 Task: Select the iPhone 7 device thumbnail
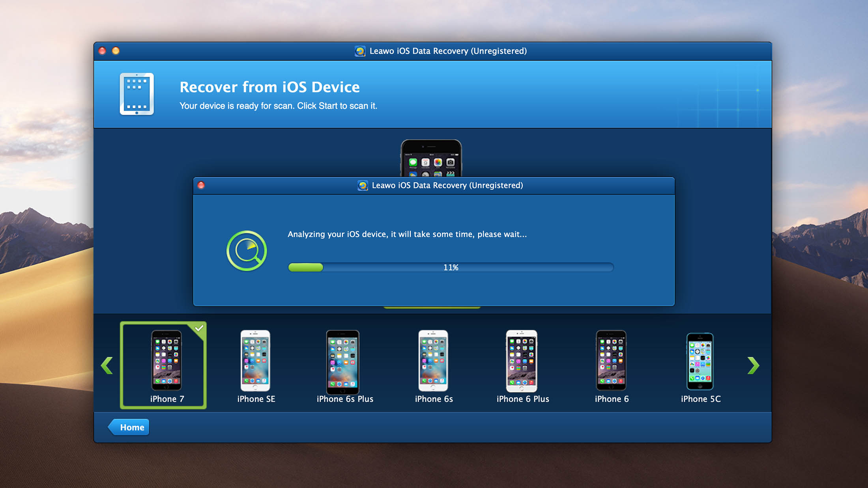coord(163,365)
